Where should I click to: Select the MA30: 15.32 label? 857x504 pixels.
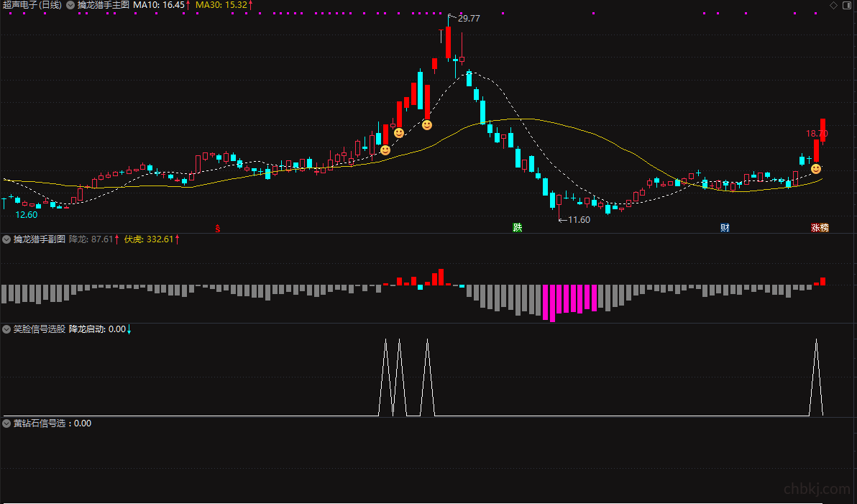pyautogui.click(x=221, y=5)
